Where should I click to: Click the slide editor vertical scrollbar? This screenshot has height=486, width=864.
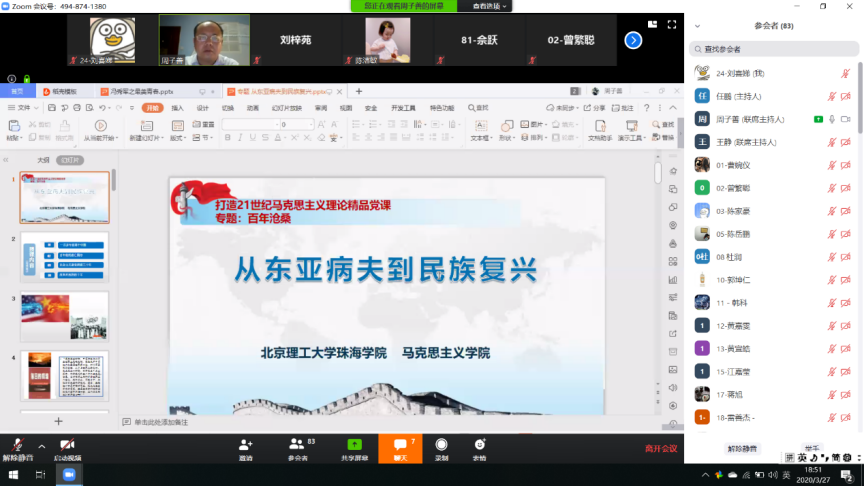tap(658, 171)
